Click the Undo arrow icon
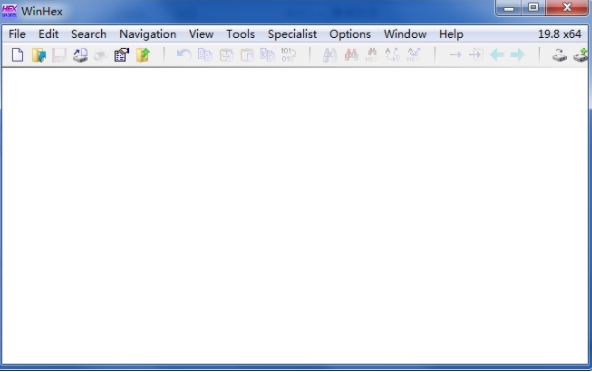Viewport: 592px width, 372px height. click(184, 55)
